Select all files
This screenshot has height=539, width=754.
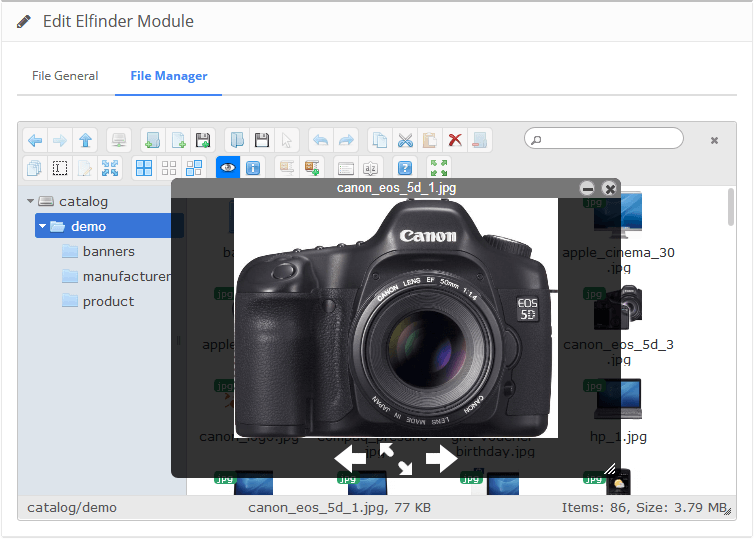pos(144,168)
